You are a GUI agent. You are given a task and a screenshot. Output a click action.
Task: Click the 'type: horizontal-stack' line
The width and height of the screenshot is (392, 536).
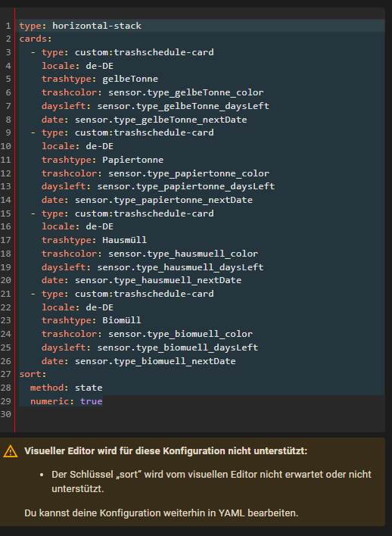click(80, 26)
